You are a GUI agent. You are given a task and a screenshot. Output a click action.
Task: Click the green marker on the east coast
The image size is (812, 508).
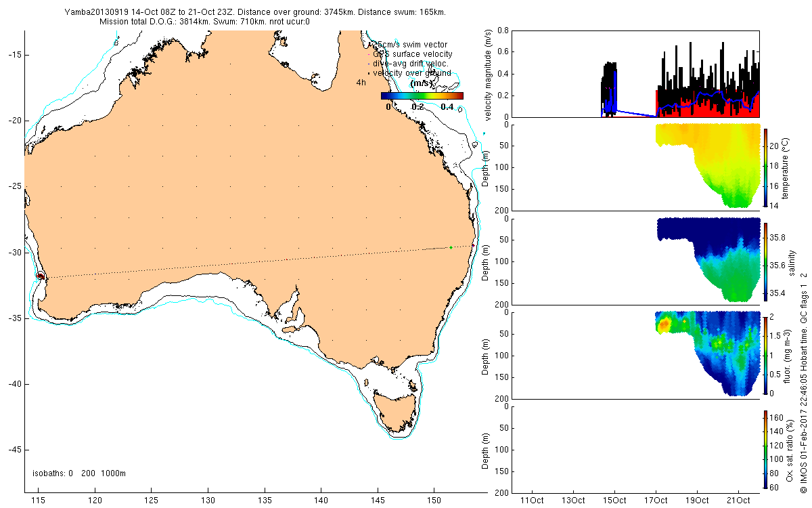point(451,247)
